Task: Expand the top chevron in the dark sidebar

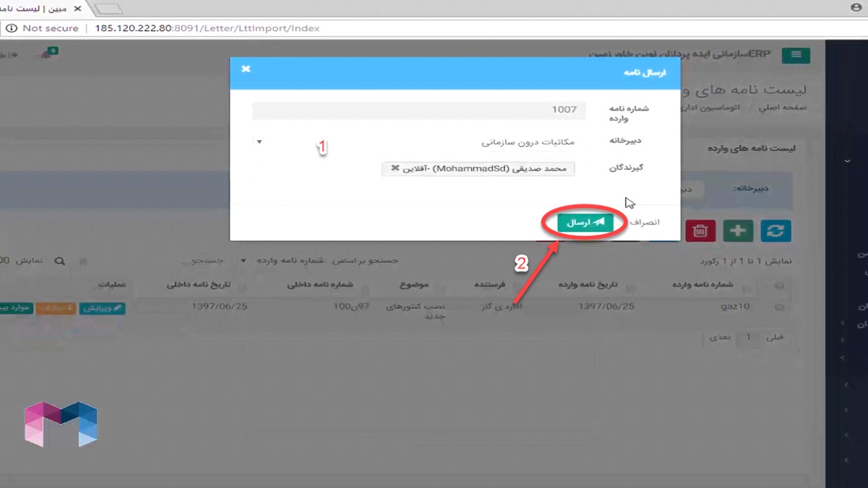Action: click(847, 161)
